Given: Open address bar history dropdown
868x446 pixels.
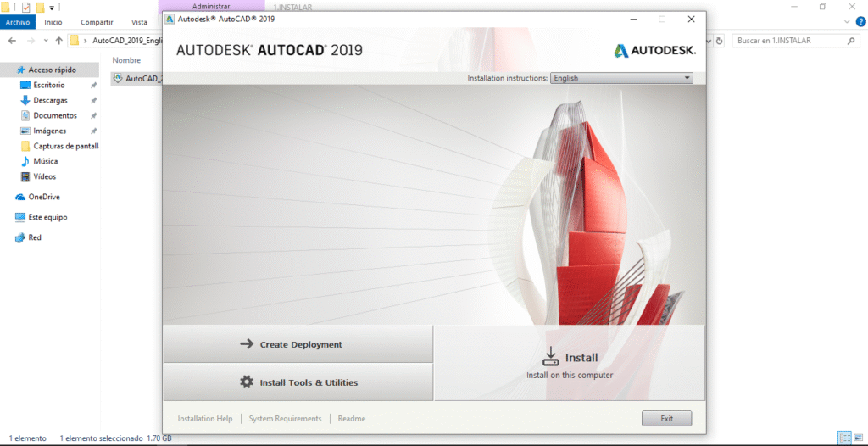Looking at the screenshot, I should (709, 41).
